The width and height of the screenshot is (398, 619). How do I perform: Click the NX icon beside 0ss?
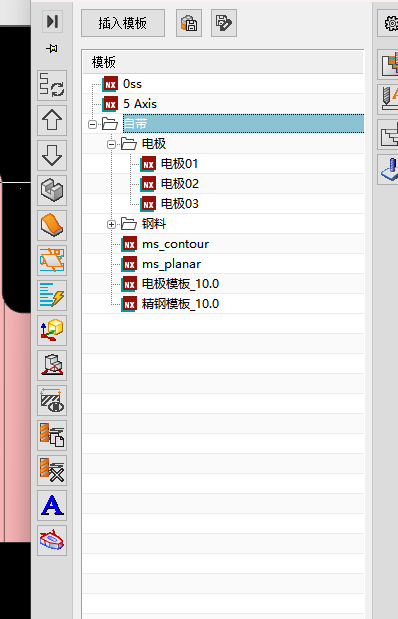tap(110, 84)
